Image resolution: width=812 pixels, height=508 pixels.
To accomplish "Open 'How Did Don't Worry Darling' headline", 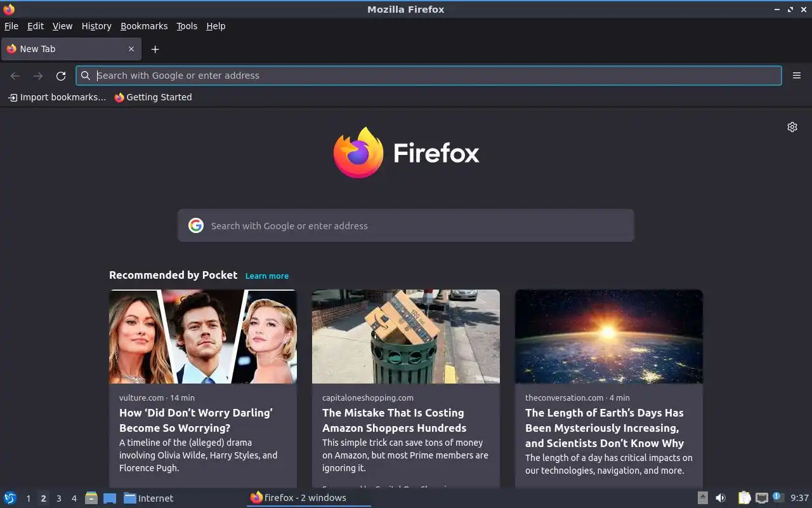I will click(x=196, y=420).
